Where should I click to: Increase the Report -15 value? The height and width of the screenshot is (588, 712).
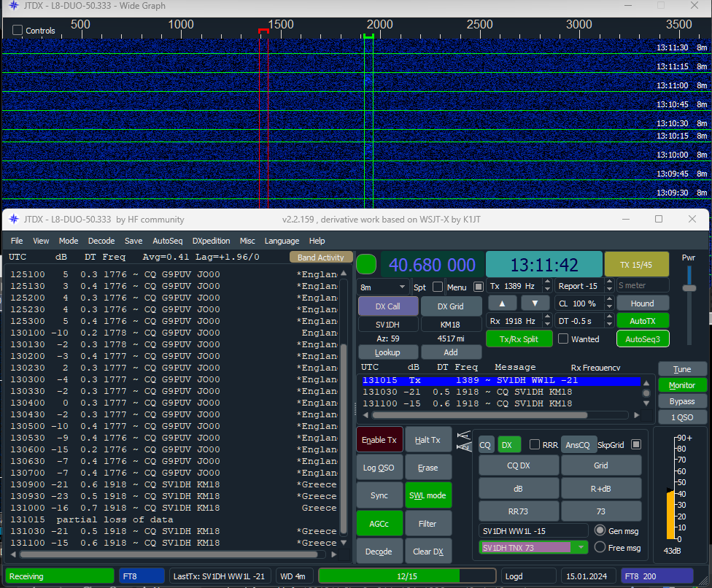[609, 282]
